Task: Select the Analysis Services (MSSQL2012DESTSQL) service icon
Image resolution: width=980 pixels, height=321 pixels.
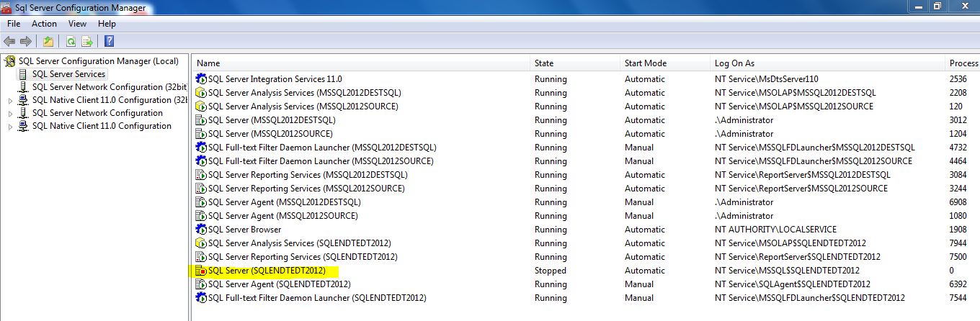Action: tap(201, 93)
